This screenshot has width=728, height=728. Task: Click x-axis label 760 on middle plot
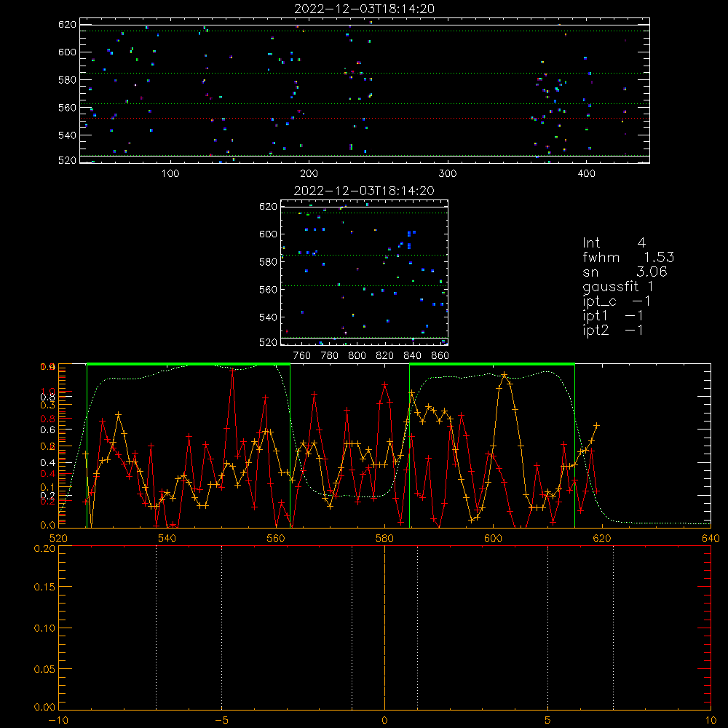[302, 356]
